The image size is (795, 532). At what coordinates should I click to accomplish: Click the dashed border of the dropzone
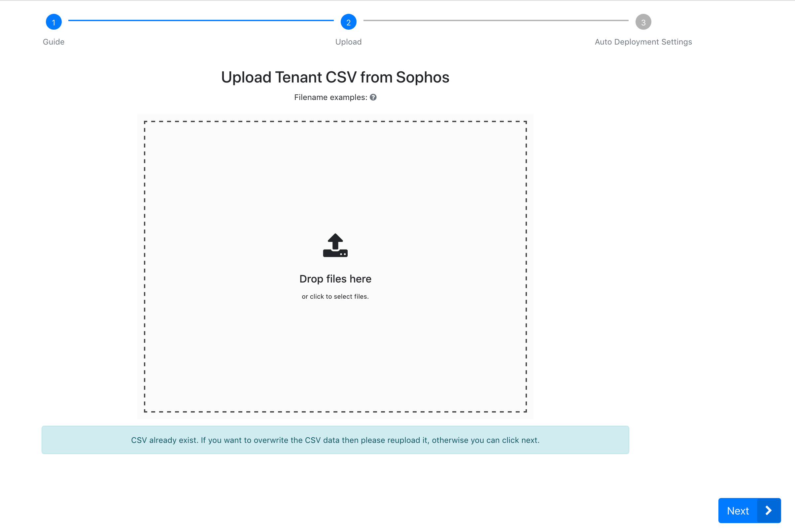(335, 121)
